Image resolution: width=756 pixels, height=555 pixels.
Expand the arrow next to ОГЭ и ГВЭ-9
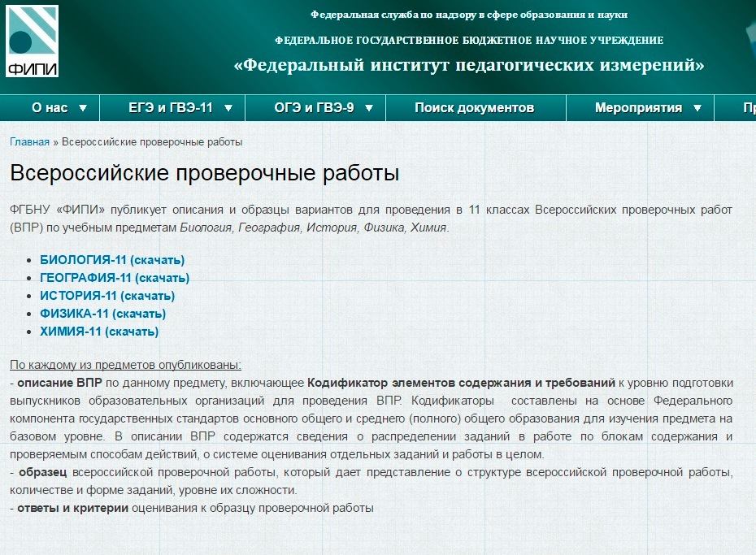pyautogui.click(x=369, y=108)
